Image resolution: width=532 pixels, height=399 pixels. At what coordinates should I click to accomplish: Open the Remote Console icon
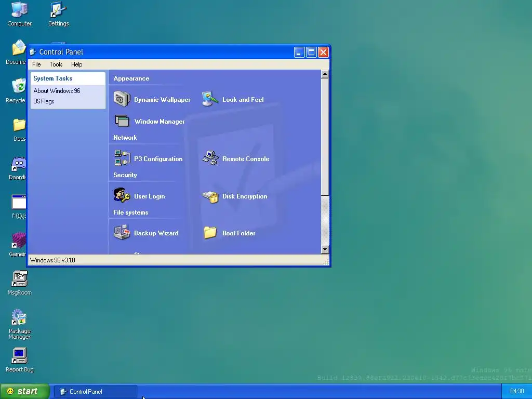pyautogui.click(x=210, y=158)
